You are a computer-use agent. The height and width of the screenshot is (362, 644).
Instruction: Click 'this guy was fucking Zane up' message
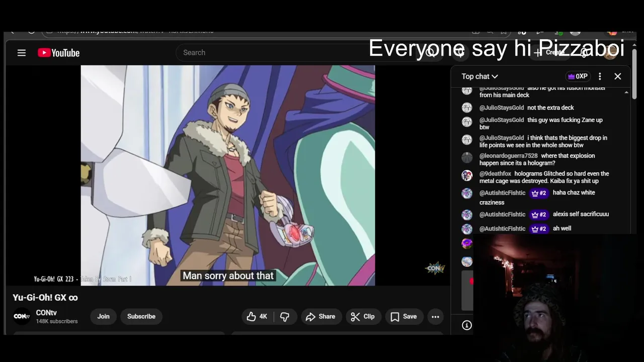coord(541,124)
